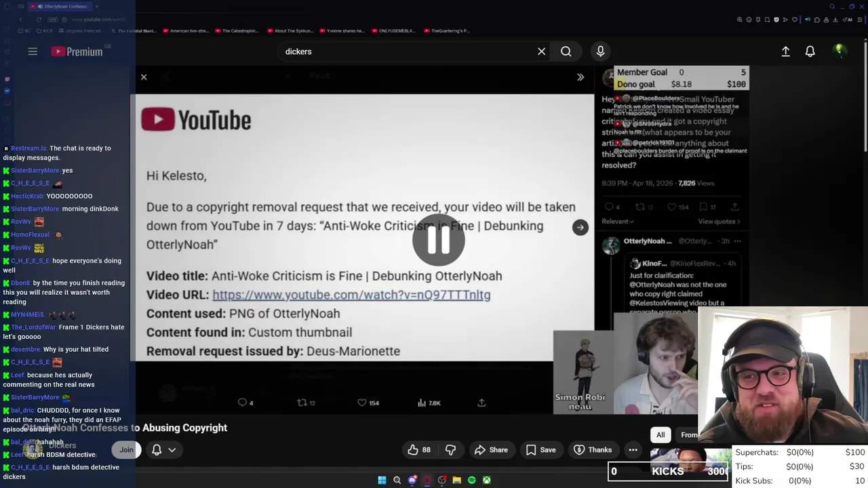Go to the YouTube Premium home logo

[x=77, y=52]
